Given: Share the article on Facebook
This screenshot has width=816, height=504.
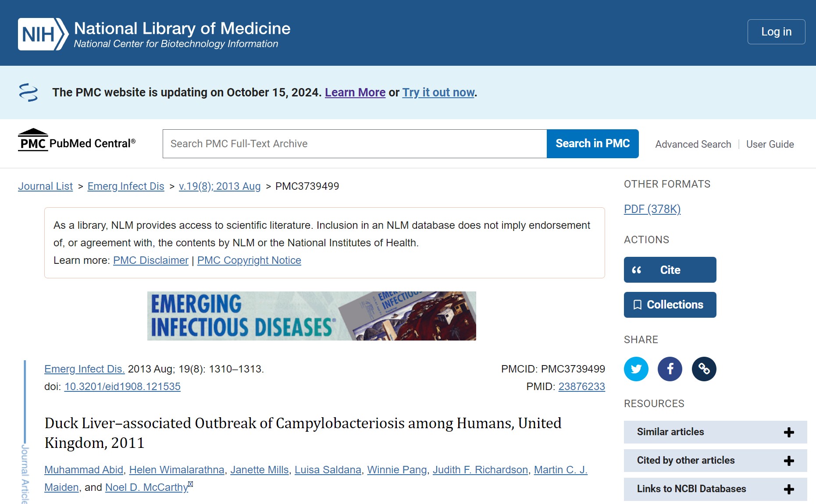Looking at the screenshot, I should tap(670, 369).
